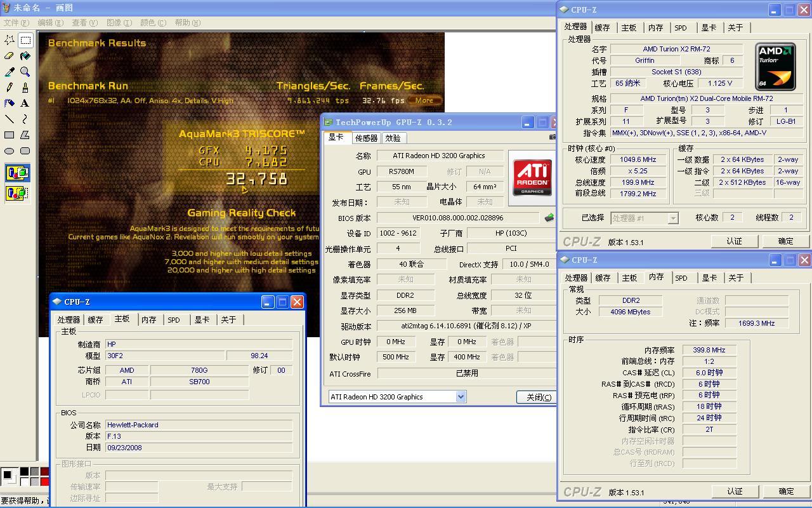The width and height of the screenshot is (812, 508).
Task: Open the Paint 帮助(H) menu
Action: click(187, 22)
